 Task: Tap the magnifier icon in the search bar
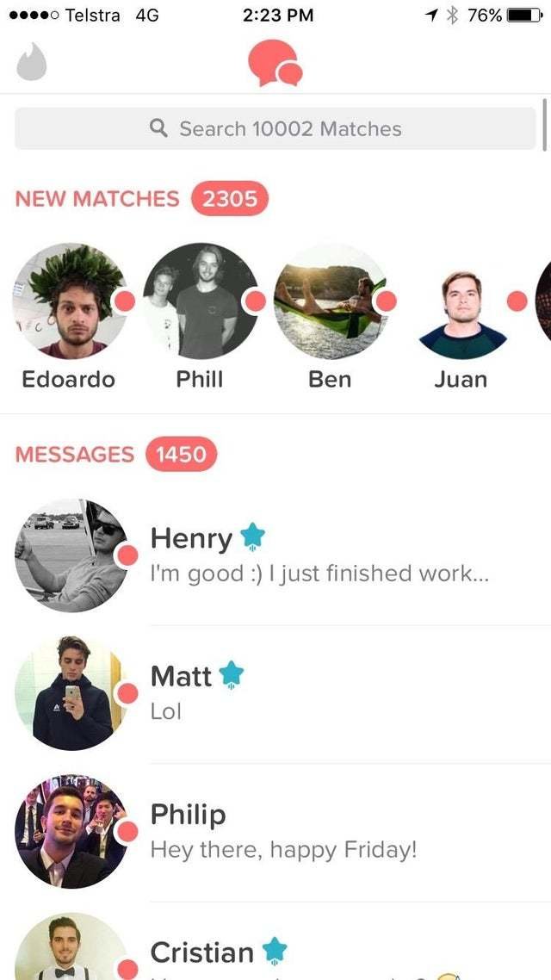159,129
